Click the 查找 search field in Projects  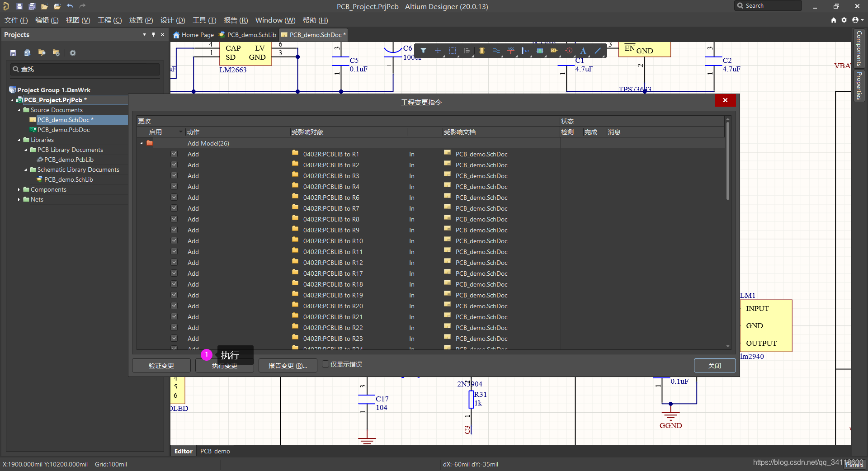click(x=85, y=69)
